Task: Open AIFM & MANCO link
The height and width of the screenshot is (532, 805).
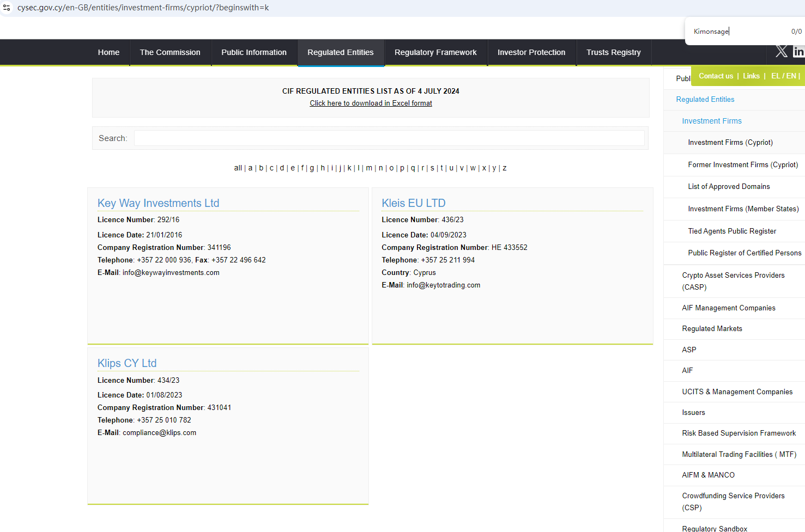Action: point(708,475)
